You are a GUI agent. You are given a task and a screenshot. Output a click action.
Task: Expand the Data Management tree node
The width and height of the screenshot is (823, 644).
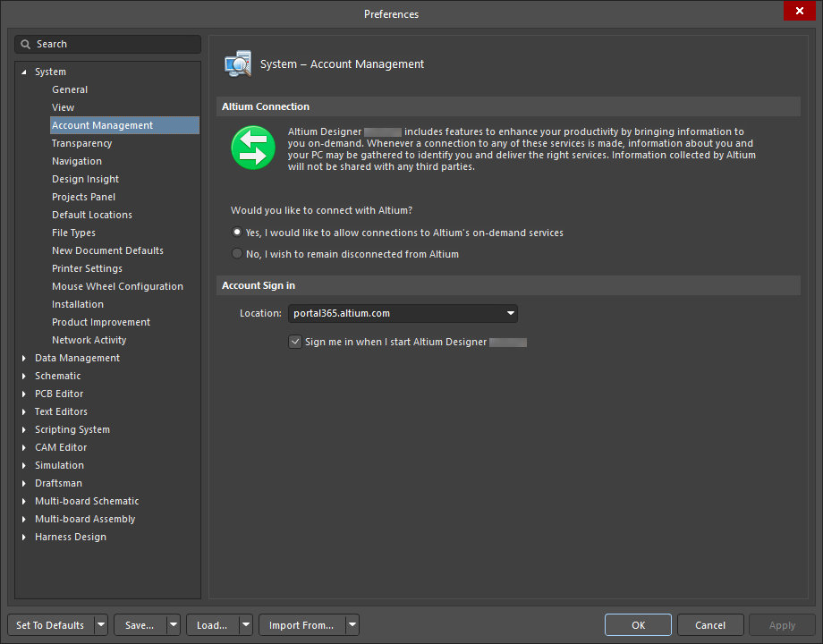click(x=23, y=358)
